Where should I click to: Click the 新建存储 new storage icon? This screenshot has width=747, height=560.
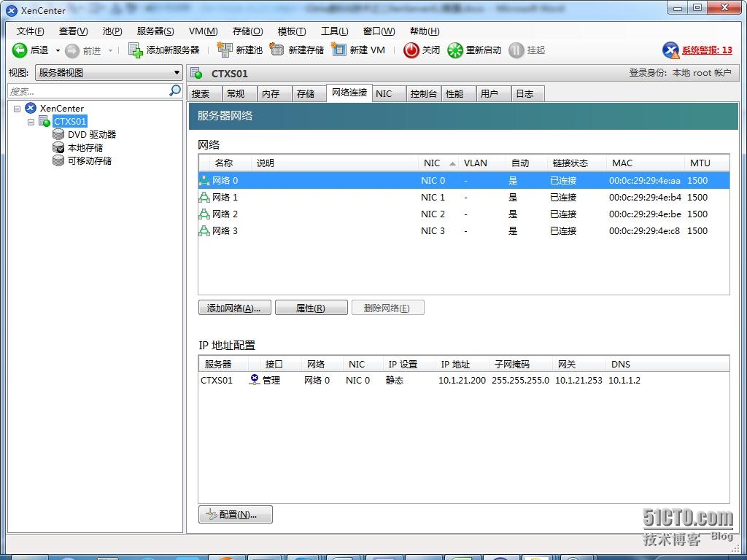[276, 49]
